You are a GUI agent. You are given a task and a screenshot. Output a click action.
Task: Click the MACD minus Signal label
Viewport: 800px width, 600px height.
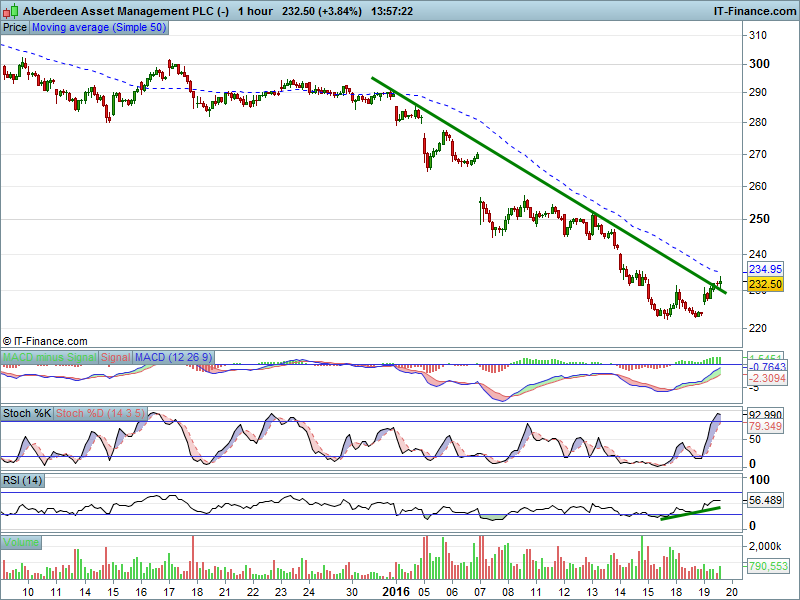click(x=49, y=357)
